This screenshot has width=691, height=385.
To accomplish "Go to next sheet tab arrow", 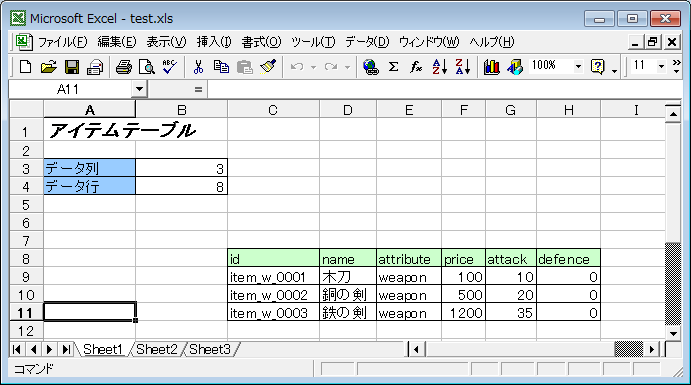I will [49, 349].
